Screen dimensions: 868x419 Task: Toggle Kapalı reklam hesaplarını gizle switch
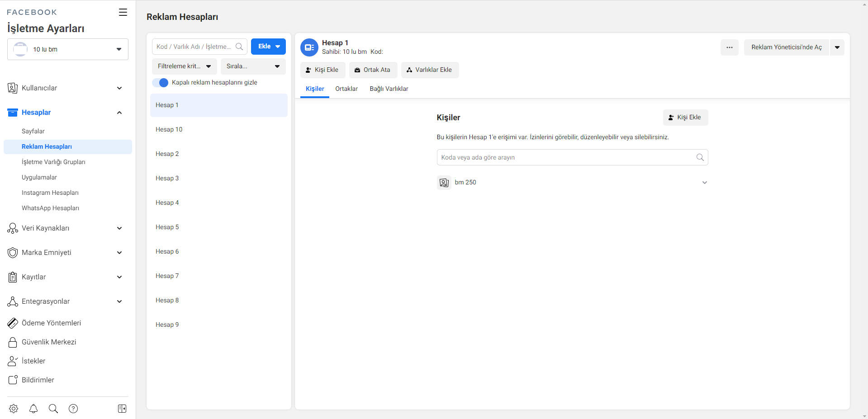click(160, 83)
